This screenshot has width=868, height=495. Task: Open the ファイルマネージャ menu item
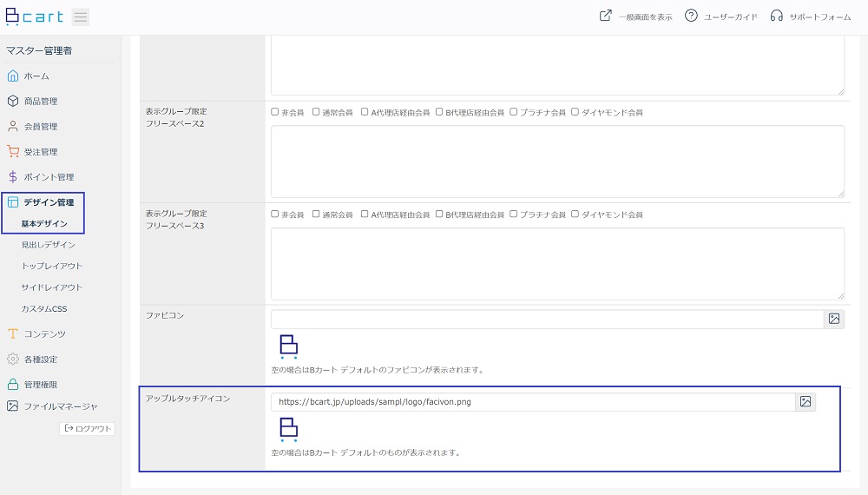(61, 406)
